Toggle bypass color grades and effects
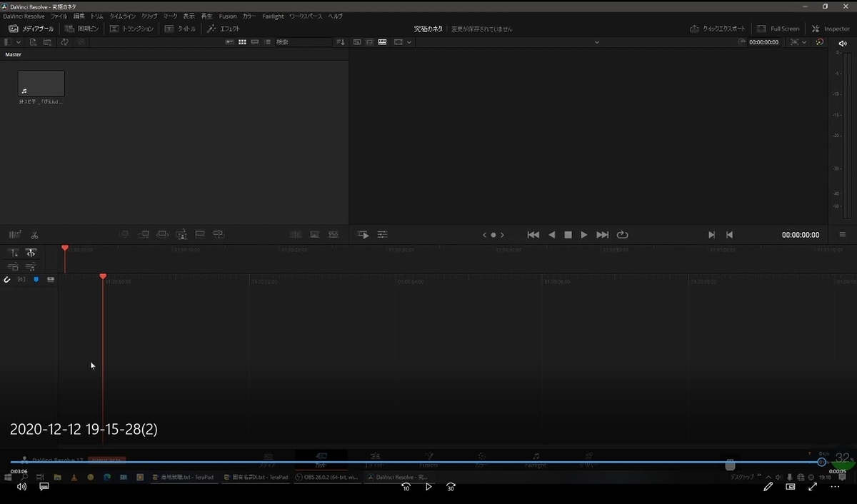857x504 pixels. (819, 42)
